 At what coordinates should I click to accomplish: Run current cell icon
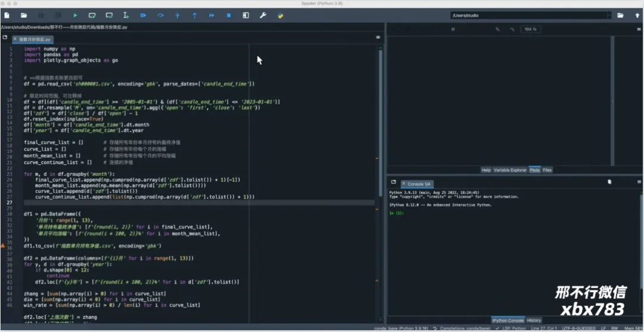[x=92, y=15]
